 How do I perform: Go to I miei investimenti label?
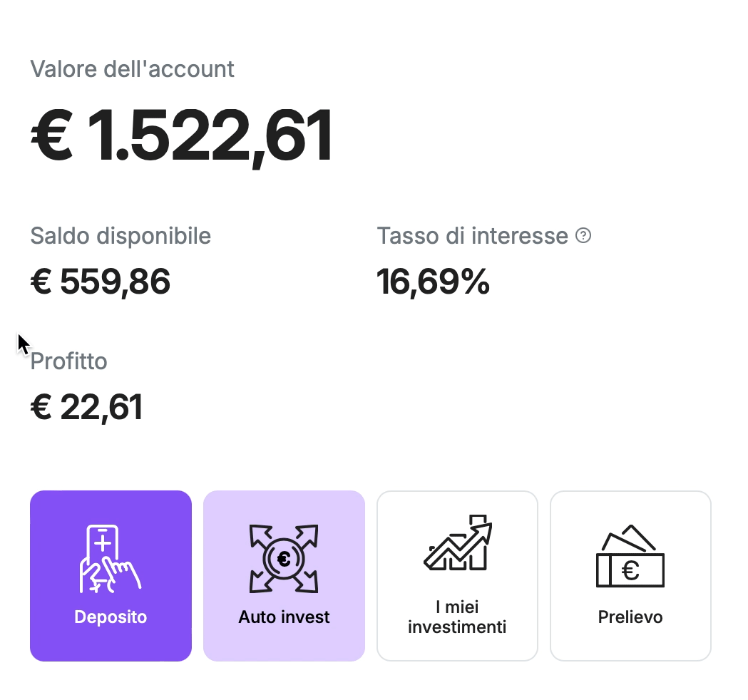[457, 617]
